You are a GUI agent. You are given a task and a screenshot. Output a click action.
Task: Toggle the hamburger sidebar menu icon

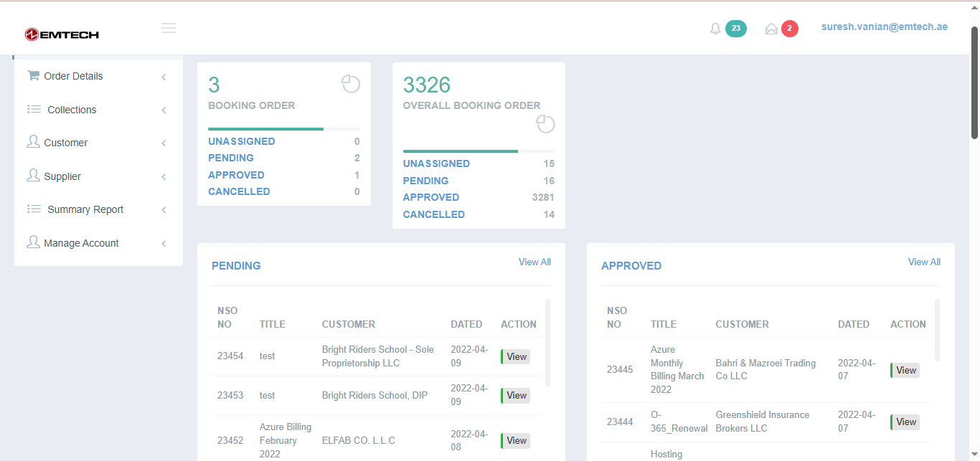pyautogui.click(x=169, y=28)
